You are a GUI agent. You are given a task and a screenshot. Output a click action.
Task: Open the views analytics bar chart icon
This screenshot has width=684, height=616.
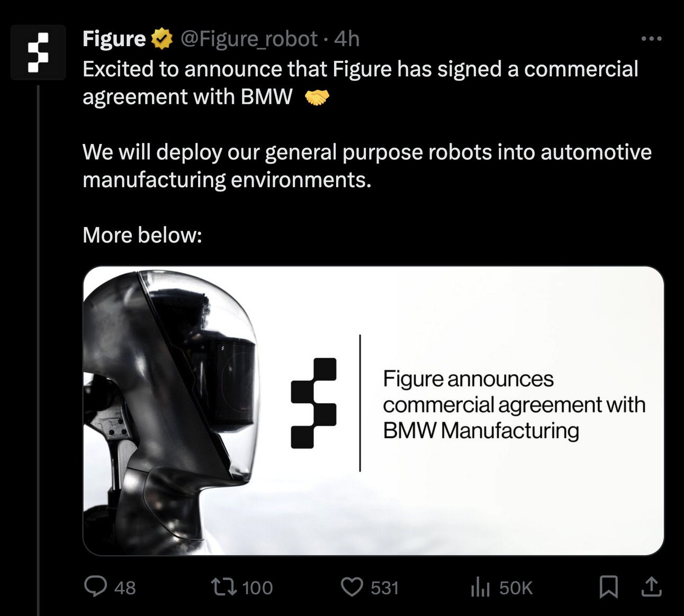[480, 587]
